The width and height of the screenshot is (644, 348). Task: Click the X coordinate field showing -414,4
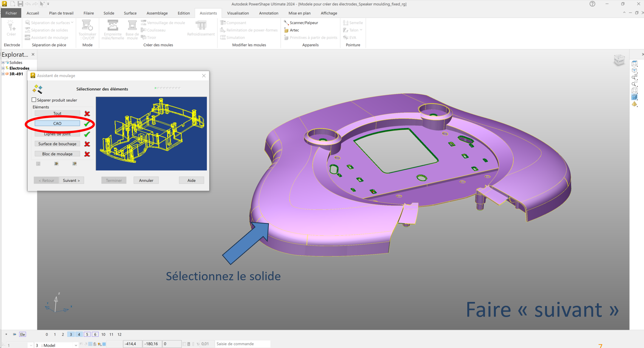tap(133, 344)
